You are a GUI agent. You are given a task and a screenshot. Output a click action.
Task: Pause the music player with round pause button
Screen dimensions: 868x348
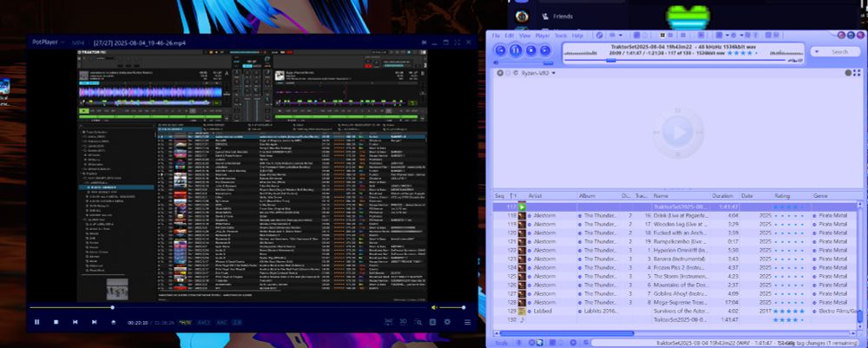tap(516, 50)
